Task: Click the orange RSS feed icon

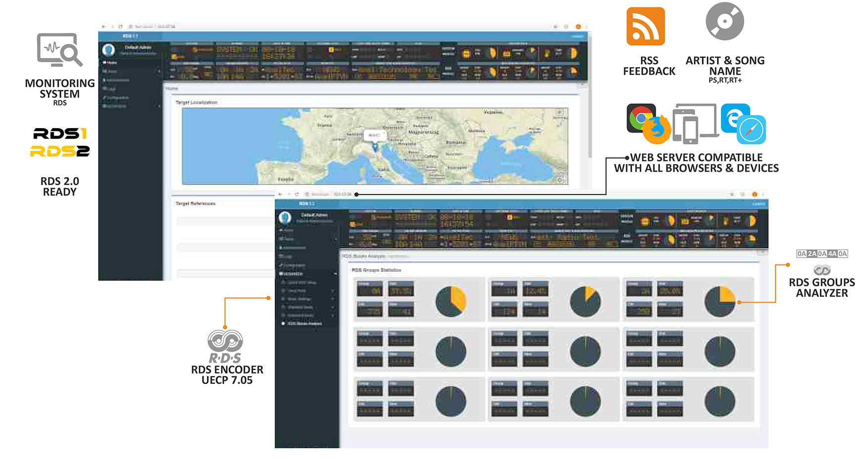Action: tap(645, 27)
